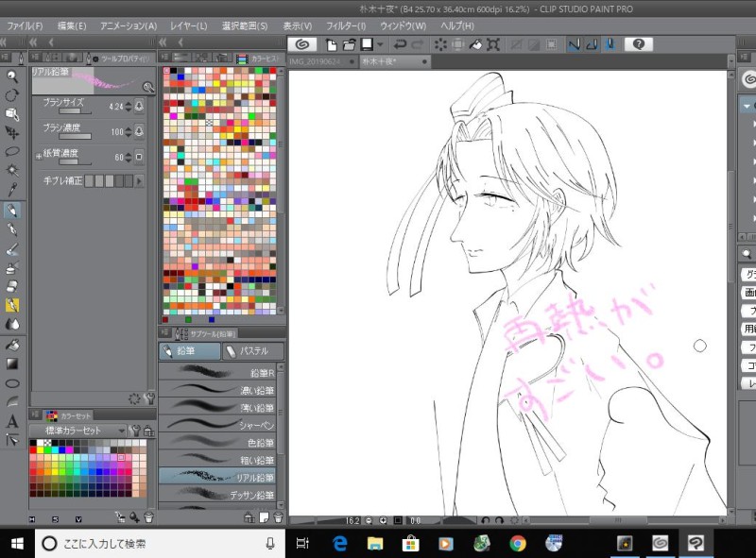This screenshot has width=756, height=558.
Task: Select the Rotate view tool
Action: (12, 95)
